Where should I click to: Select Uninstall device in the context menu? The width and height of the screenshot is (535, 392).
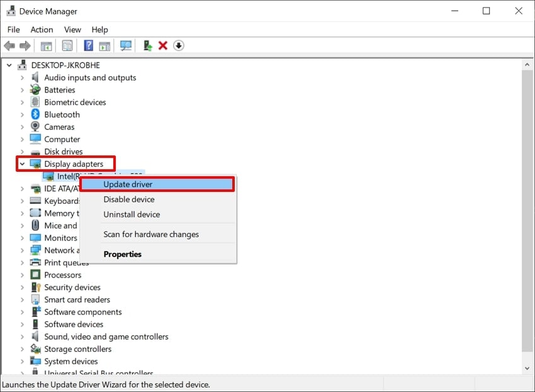[132, 214]
